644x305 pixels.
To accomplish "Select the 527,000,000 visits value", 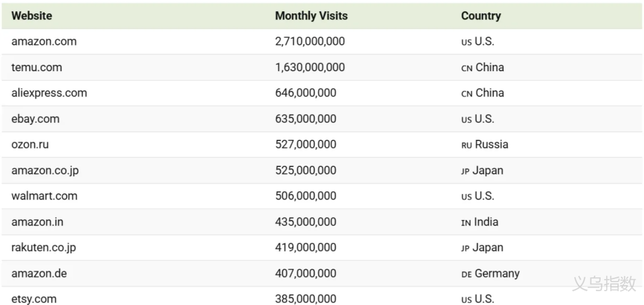I will tap(306, 145).
